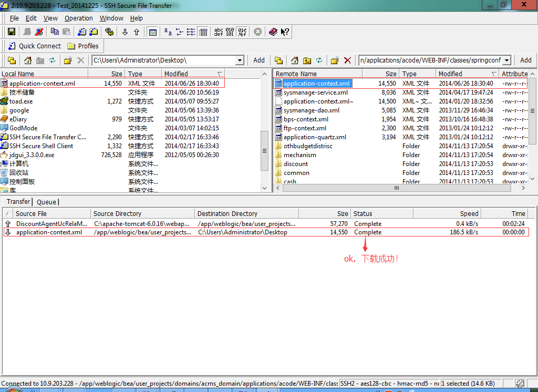The image size is (538, 392).
Task: Create new local folder icon
Action: pyautogui.click(x=68, y=60)
